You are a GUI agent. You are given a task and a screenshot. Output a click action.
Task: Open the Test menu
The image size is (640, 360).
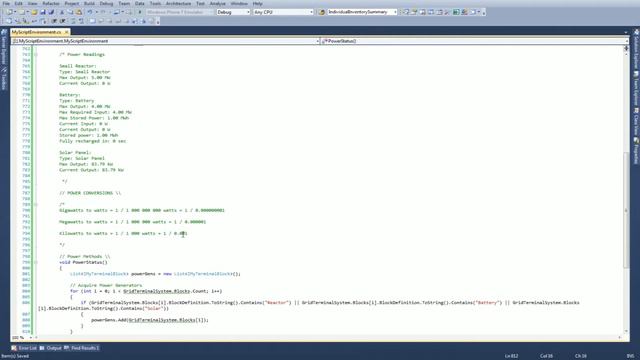pyautogui.click(x=200, y=3)
